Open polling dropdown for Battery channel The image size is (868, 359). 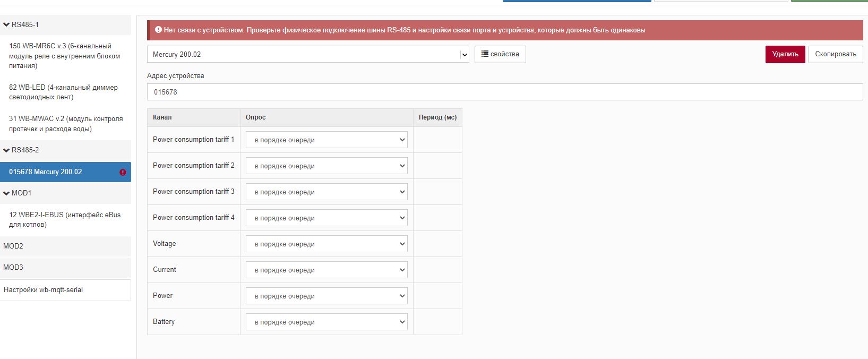pyautogui.click(x=326, y=322)
